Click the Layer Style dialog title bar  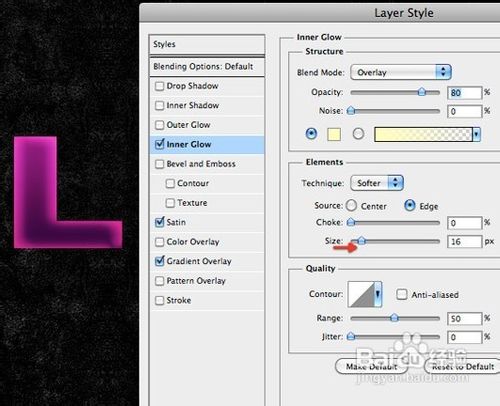[320, 13]
